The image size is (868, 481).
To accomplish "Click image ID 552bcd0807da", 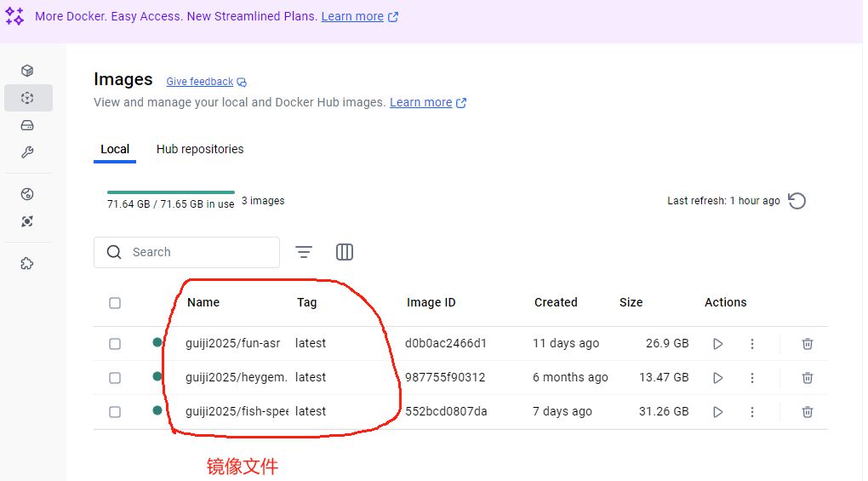I will coord(446,411).
